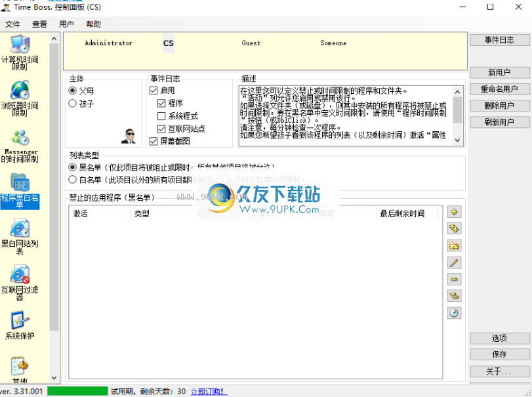Click Refresh Users (刷新用户) button
Image resolution: width=532 pixels, height=397 pixels.
[499, 122]
